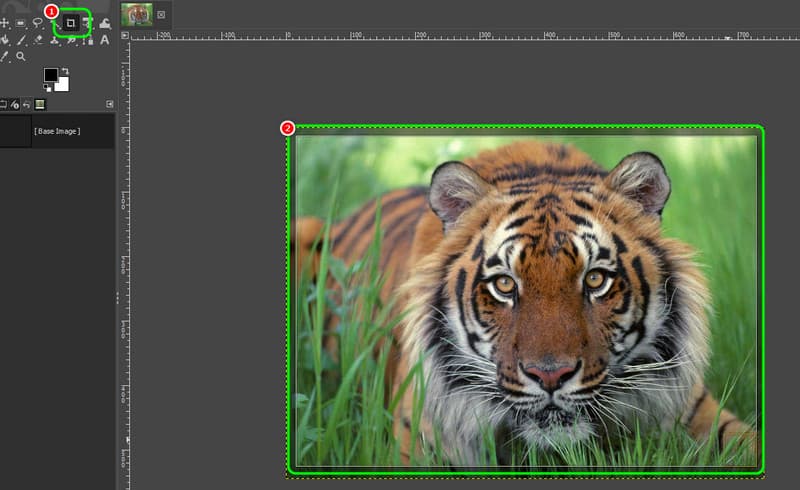Close the tiger image tab
The height and width of the screenshot is (490, 800).
point(162,15)
